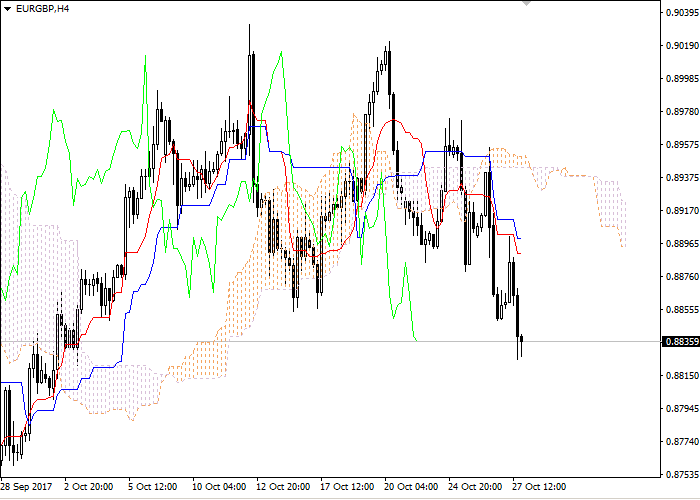Image resolution: width=700 pixels, height=500 pixels.
Task: Click the chart shift triangle marker at top
Action: click(x=527, y=3)
